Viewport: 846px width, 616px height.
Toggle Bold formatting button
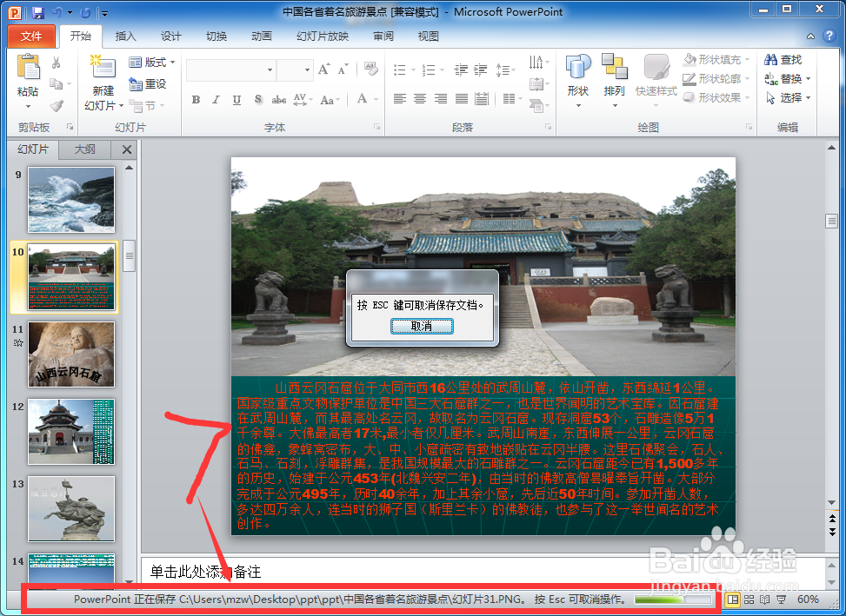pos(196,100)
